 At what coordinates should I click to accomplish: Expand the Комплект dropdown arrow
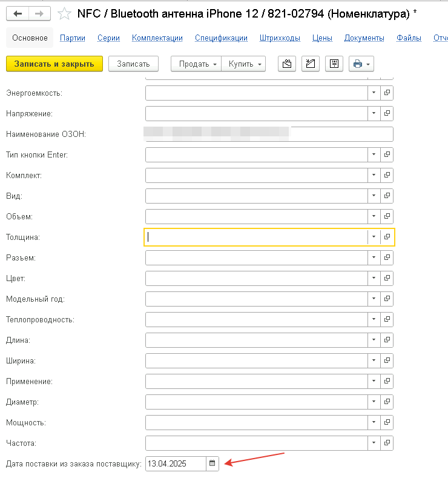374,175
